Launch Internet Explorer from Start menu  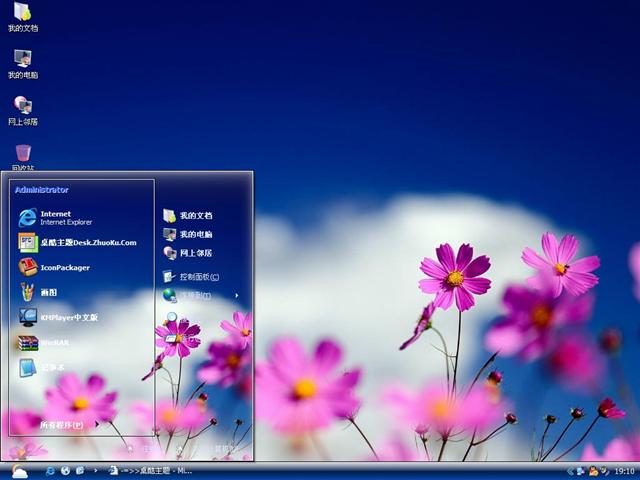(x=56, y=218)
